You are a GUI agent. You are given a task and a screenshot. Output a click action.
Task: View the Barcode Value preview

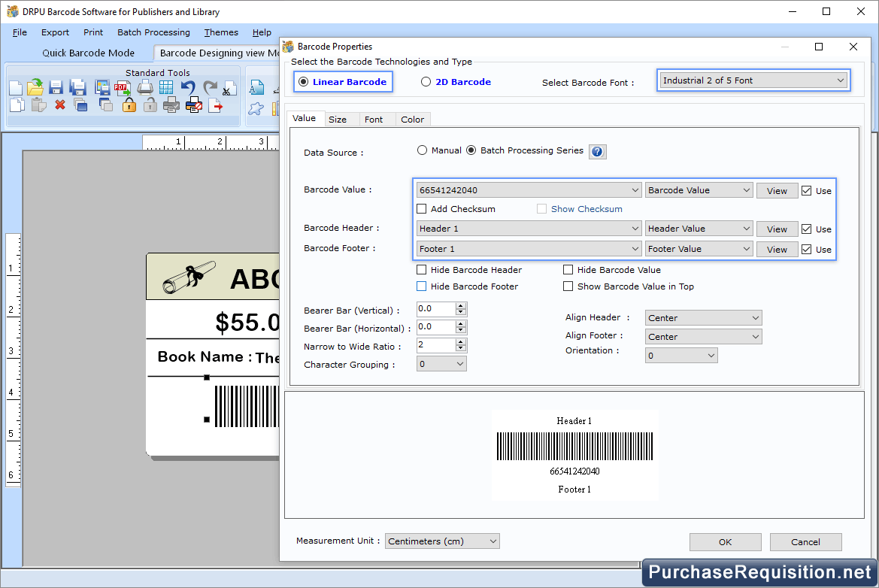click(x=777, y=190)
